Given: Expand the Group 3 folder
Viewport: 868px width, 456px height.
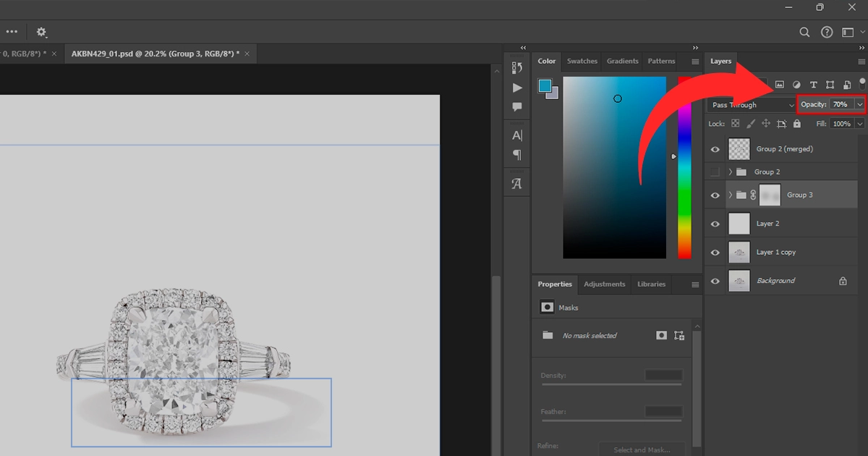Looking at the screenshot, I should pyautogui.click(x=730, y=195).
